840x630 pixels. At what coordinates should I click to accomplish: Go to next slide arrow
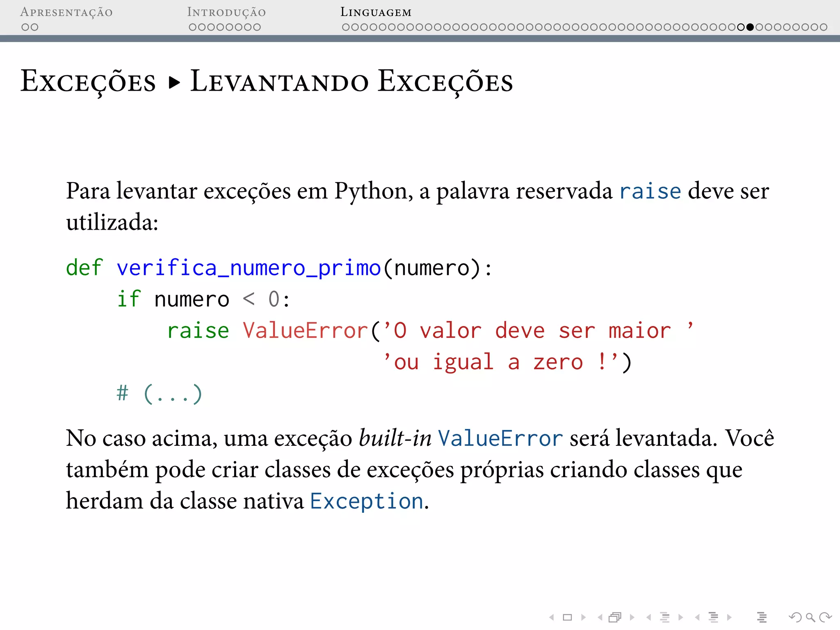tap(583, 617)
